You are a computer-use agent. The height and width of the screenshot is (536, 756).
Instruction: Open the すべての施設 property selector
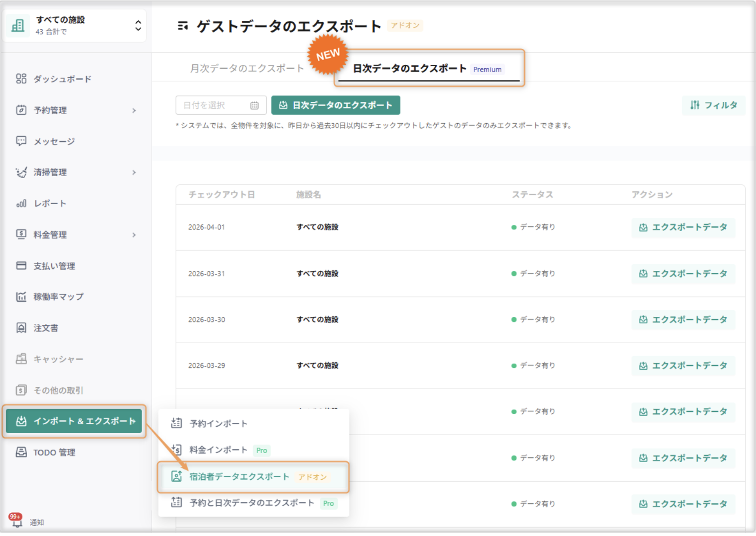75,26
